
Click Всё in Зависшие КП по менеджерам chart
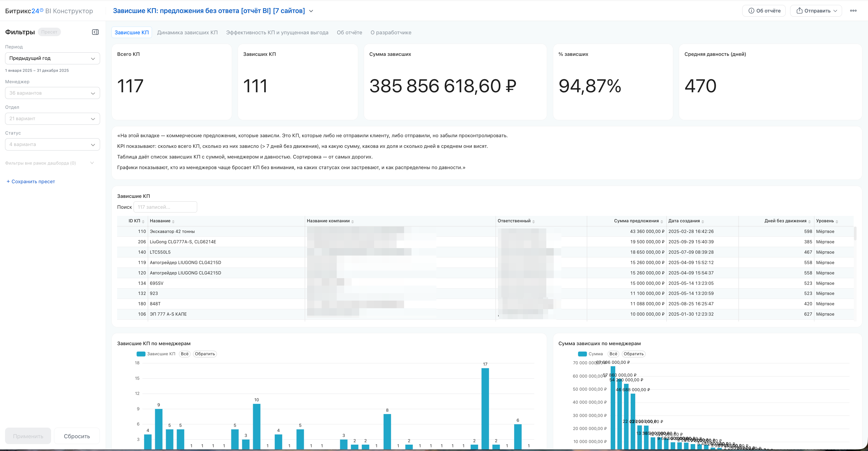tap(185, 354)
